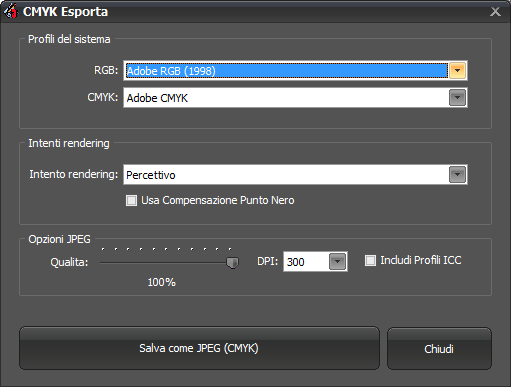Click the Intenti rendering group label

(69, 143)
